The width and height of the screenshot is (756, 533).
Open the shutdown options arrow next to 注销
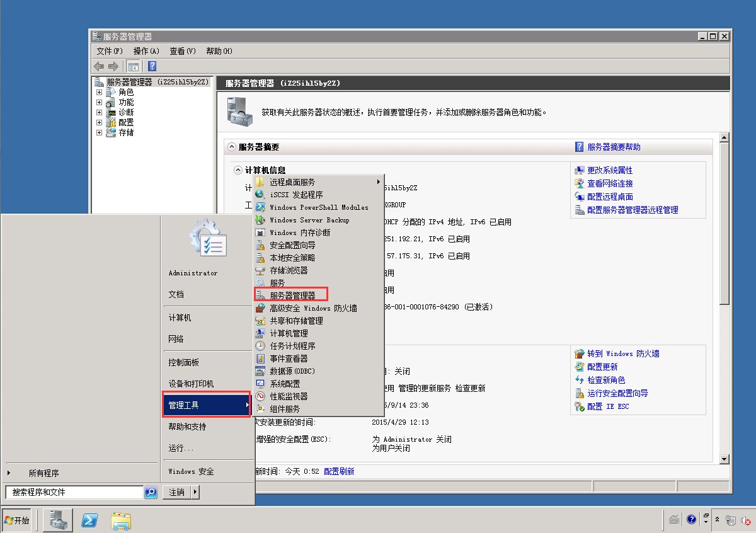195,493
